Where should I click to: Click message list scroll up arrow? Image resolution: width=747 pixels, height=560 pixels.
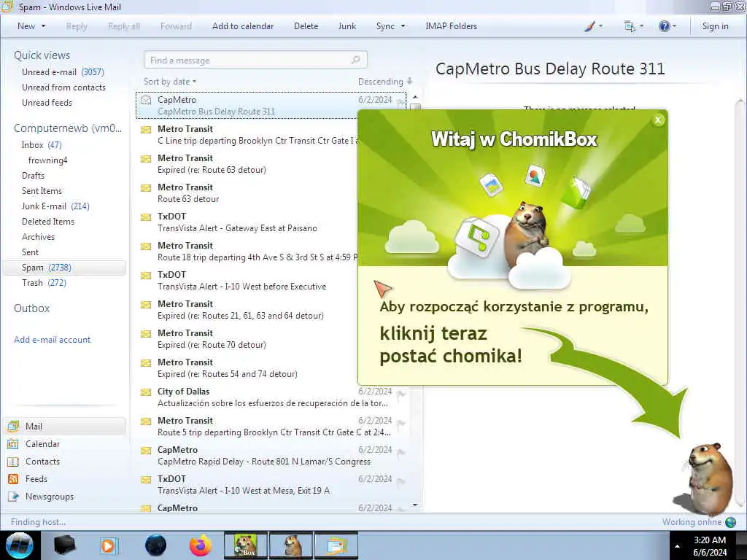[415, 97]
